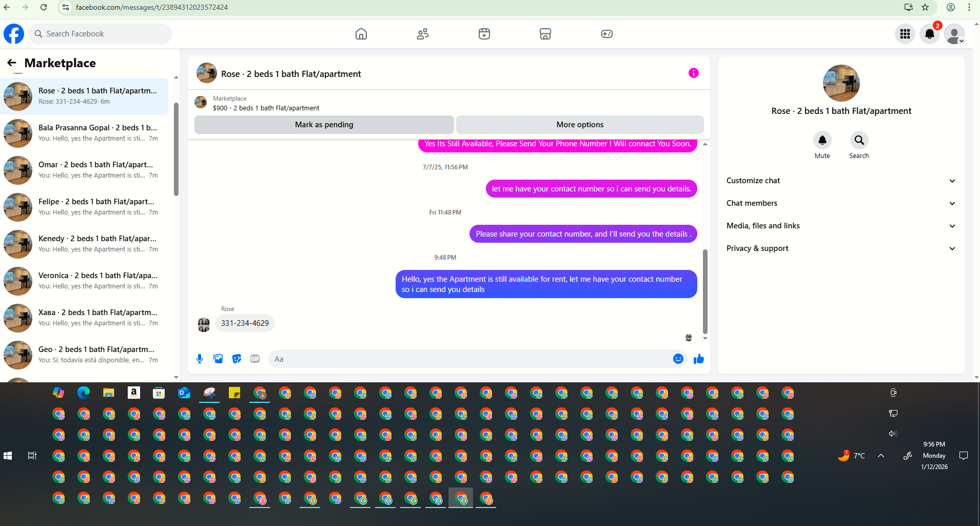Reload the page in browser toolbar
The height and width of the screenshot is (526, 980).
pyautogui.click(x=44, y=7)
